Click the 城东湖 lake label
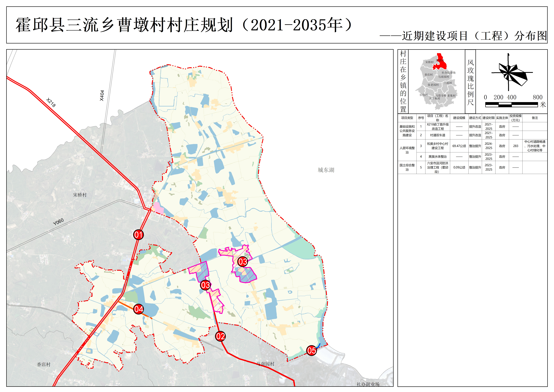 (326, 170)
